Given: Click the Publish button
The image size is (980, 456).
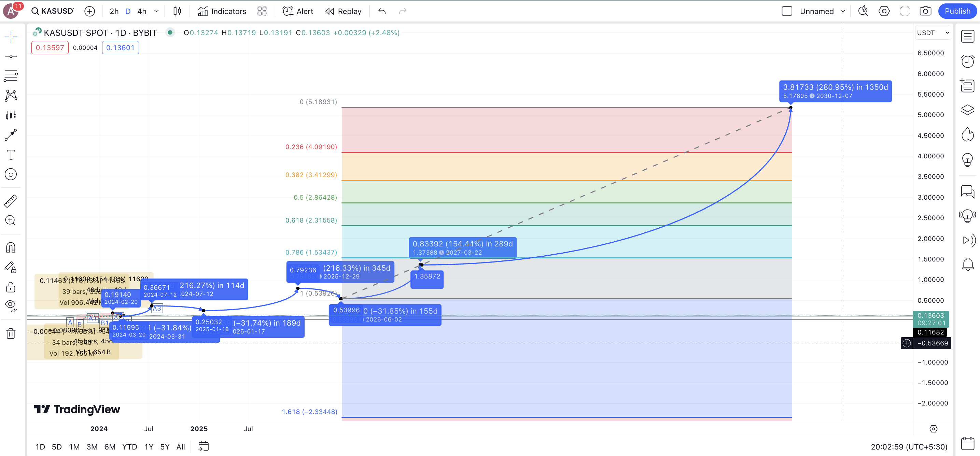Looking at the screenshot, I should 957,11.
